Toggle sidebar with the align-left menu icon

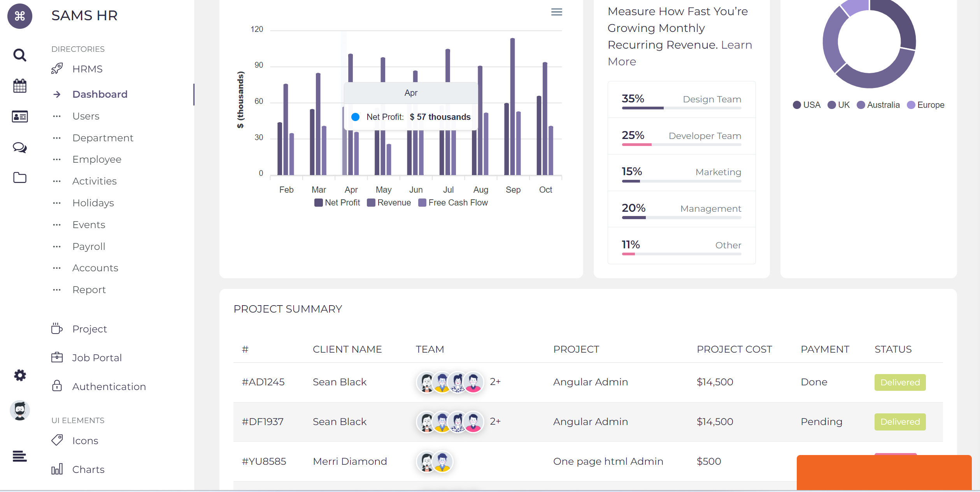pos(20,456)
